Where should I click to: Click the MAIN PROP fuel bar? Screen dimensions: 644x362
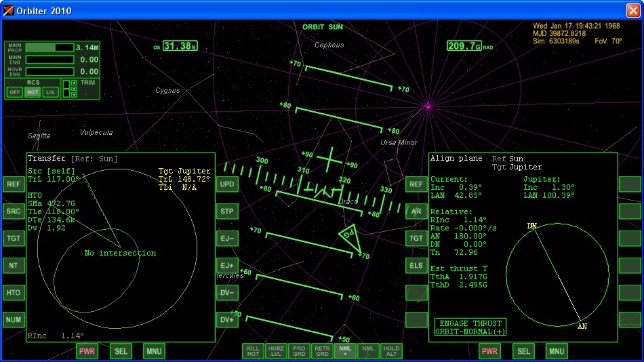pos(49,47)
